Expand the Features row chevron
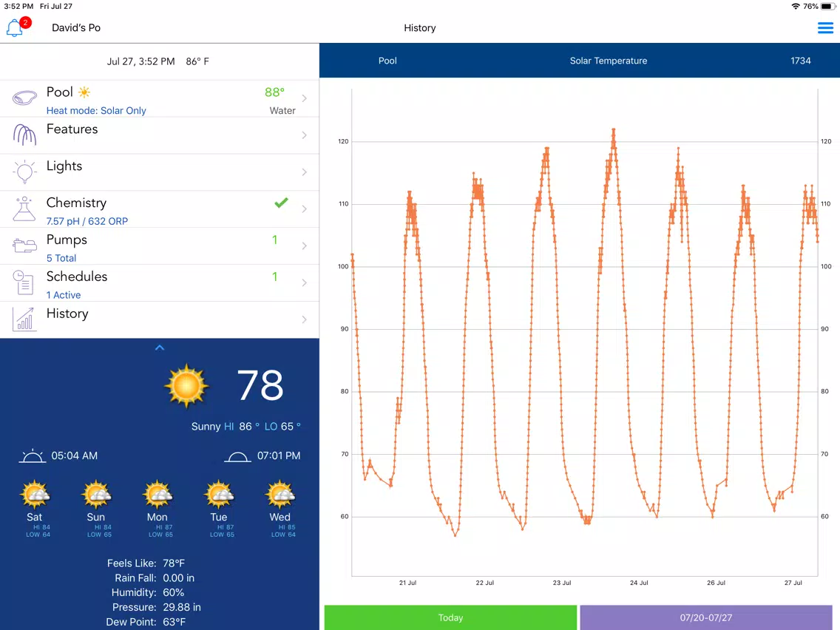840x630 pixels. [305, 135]
